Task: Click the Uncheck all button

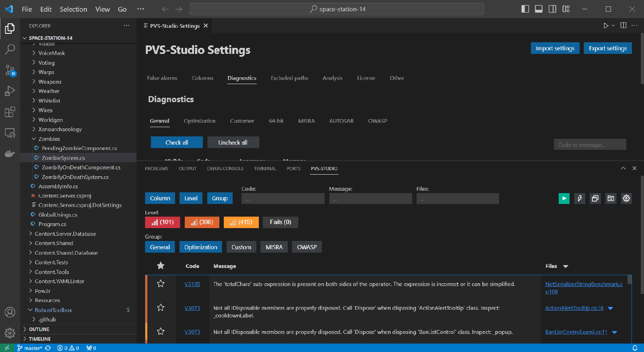Action: 233,142
